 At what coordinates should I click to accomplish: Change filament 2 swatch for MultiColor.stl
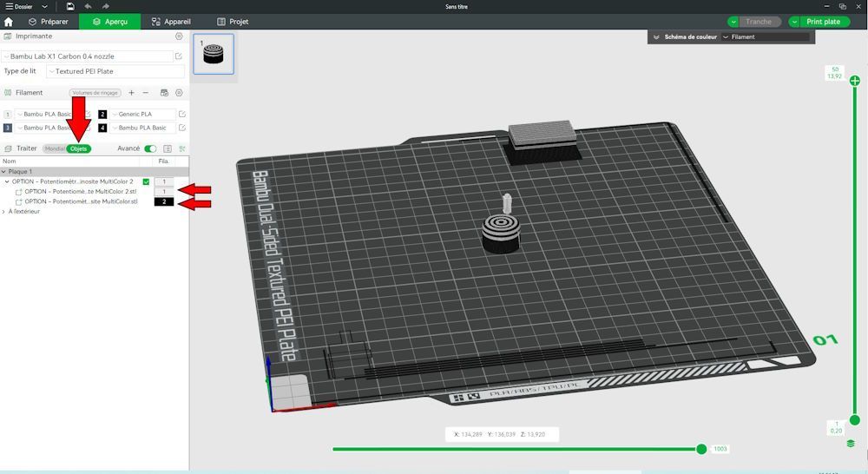[164, 201]
